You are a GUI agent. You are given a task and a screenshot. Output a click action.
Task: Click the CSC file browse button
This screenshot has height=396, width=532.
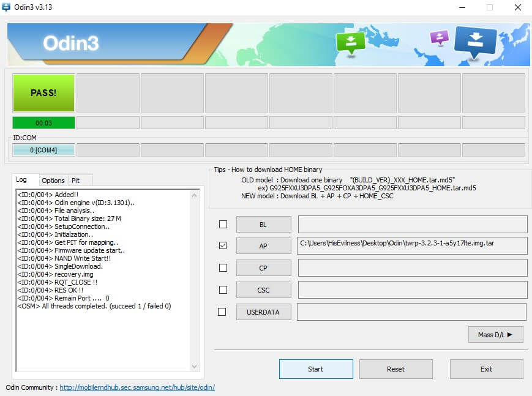[264, 290]
